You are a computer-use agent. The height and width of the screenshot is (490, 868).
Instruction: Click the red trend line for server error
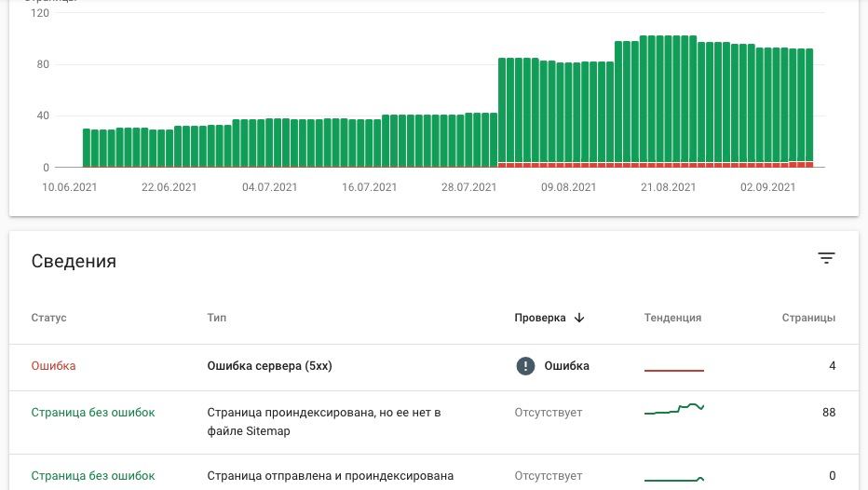[x=673, y=370]
